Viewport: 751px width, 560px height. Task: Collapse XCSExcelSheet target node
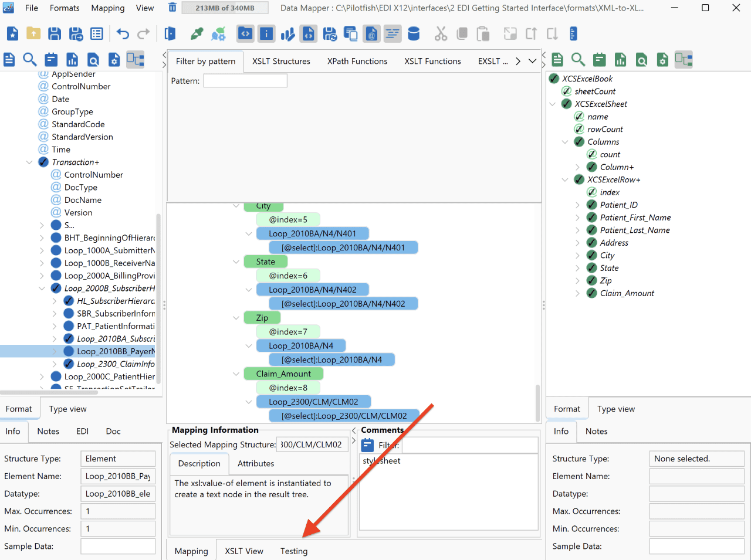pos(552,104)
